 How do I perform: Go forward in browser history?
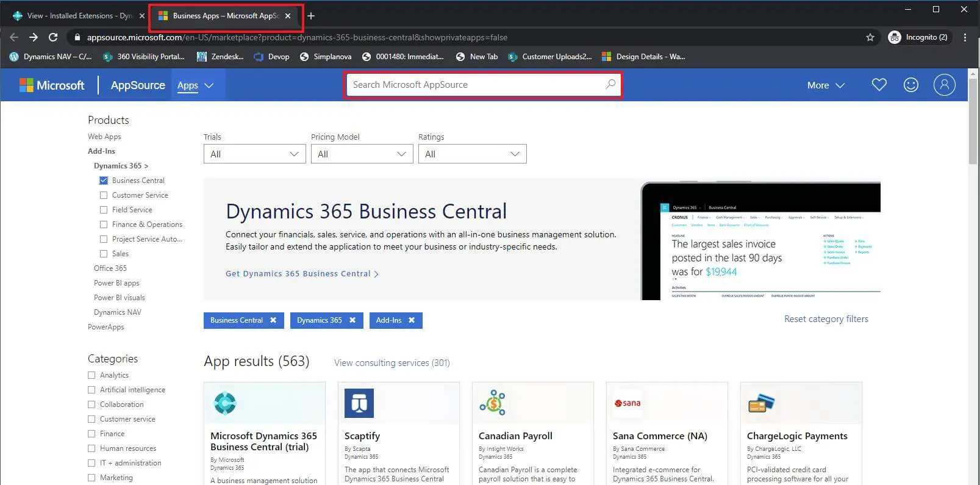[x=34, y=37]
